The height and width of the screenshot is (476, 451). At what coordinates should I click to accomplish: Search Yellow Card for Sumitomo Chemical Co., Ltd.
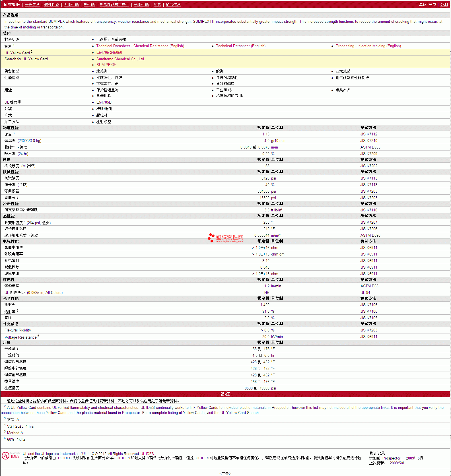[121, 59]
